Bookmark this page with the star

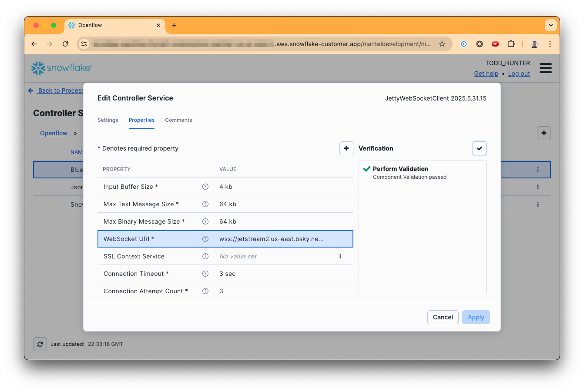click(442, 44)
